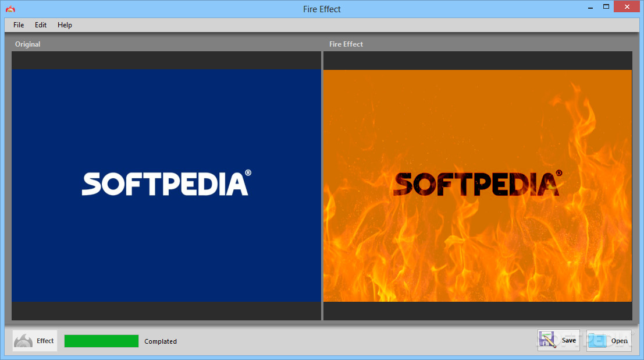Click the flame icon on Effect button

click(x=23, y=341)
